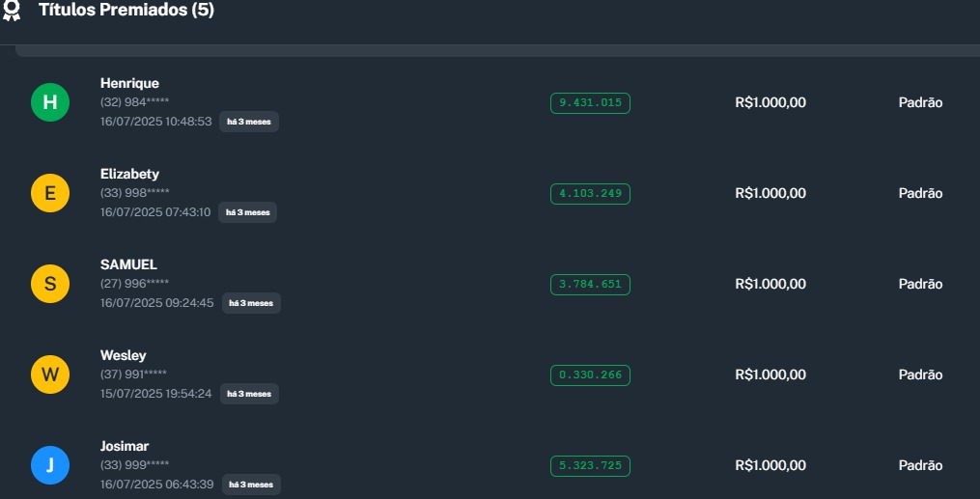This screenshot has width=980, height=499.
Task: Click the 'há 3 meses' badge in Henrique's row
Action: click(x=249, y=122)
